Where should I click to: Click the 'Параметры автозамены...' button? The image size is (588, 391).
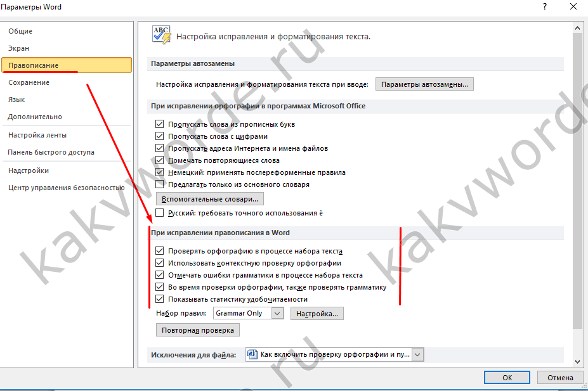tap(424, 84)
